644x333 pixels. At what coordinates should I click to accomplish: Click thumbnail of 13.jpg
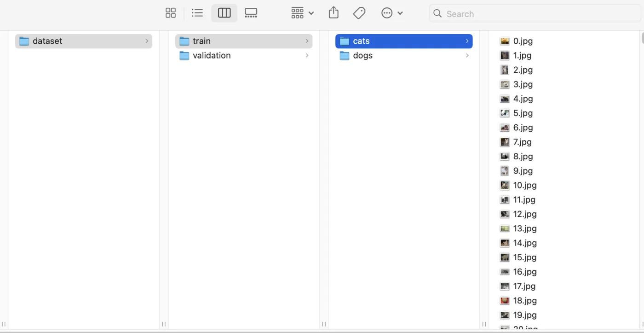[x=505, y=228]
